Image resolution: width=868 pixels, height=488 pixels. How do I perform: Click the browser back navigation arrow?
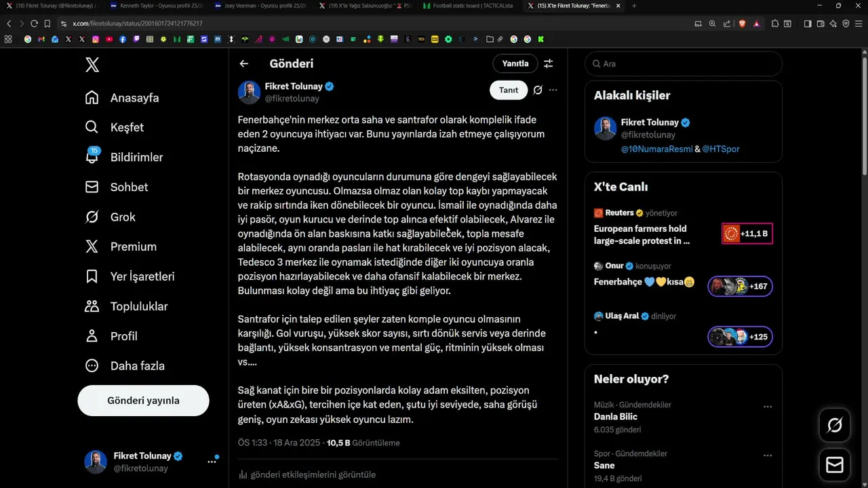pos(9,23)
